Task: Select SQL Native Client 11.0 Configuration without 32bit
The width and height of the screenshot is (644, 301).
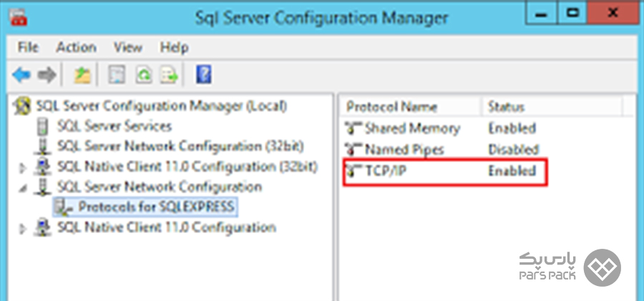Action: pyautogui.click(x=166, y=227)
